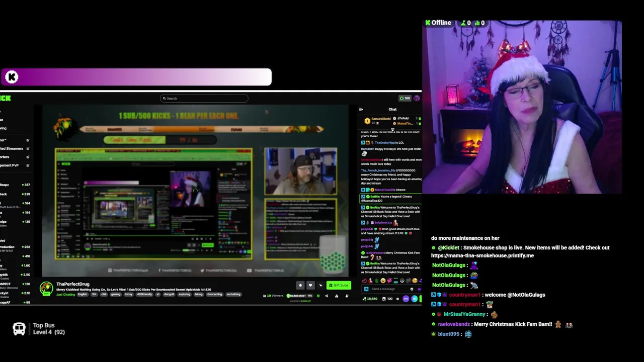
Task: Click the green icon beside Engagement meter
Action: pyautogui.click(x=318, y=296)
